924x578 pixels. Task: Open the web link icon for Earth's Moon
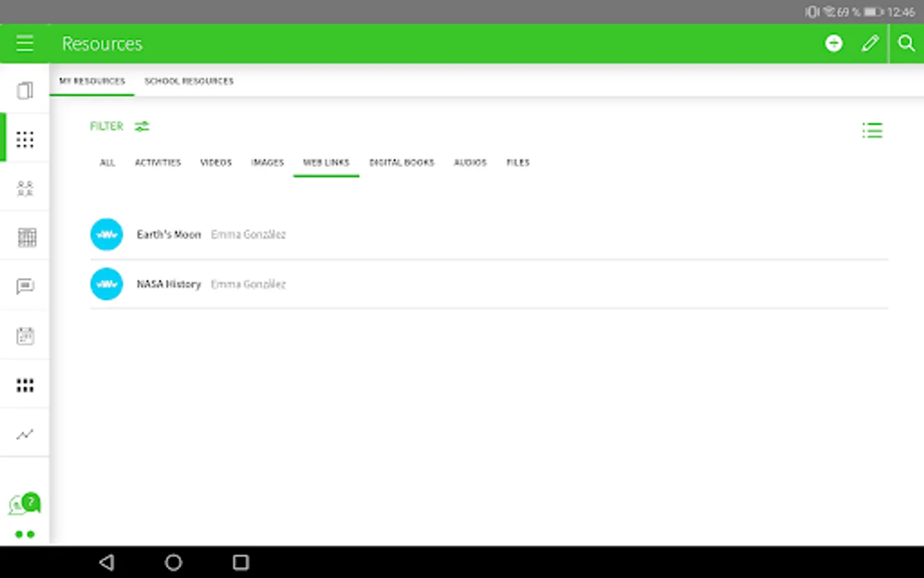pos(107,234)
